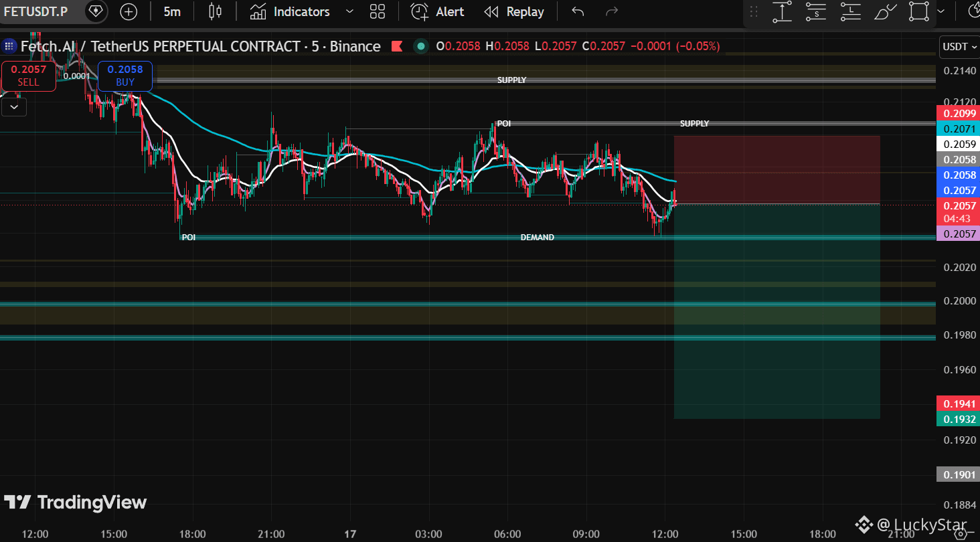The image size is (980, 542).
Task: Select the rectangle drawing tool
Action: tap(920, 11)
